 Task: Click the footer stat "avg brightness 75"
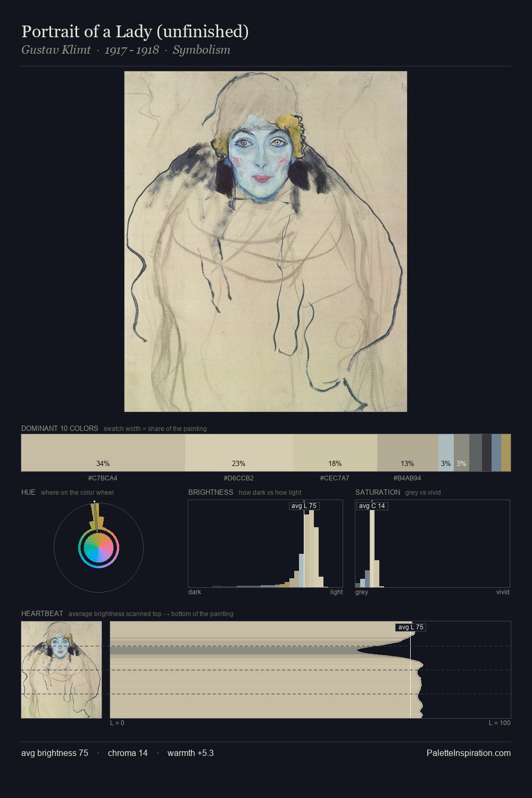tap(55, 753)
